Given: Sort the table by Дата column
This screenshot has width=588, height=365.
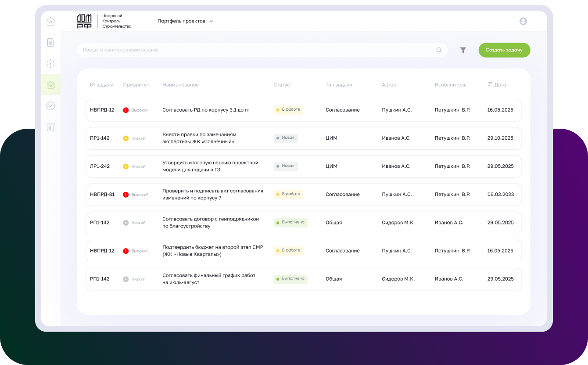Looking at the screenshot, I should [497, 85].
